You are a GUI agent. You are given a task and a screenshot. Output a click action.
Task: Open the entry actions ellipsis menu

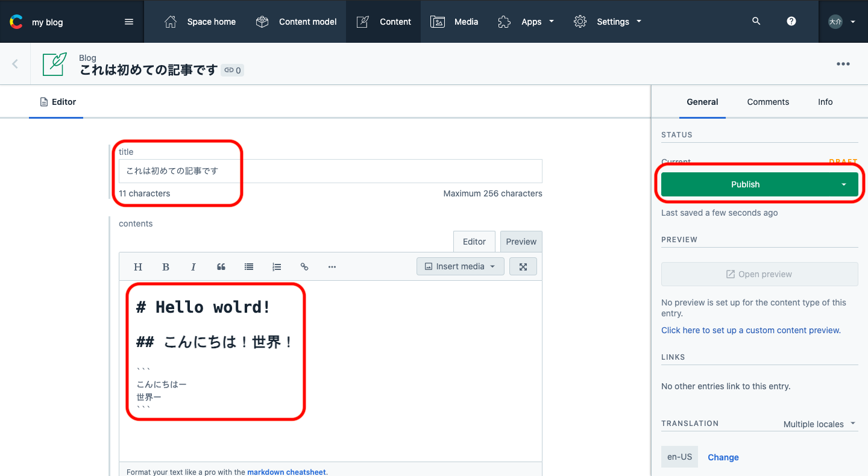point(843,64)
